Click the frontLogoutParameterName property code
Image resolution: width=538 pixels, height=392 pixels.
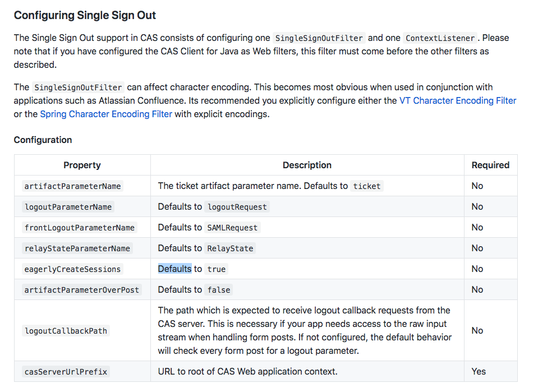[x=79, y=228]
